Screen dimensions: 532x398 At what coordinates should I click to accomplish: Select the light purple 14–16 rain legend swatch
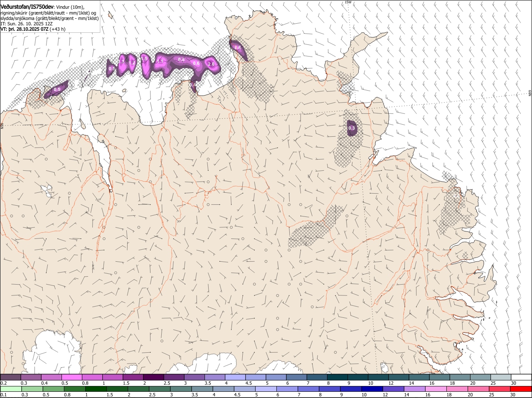pos(415,389)
